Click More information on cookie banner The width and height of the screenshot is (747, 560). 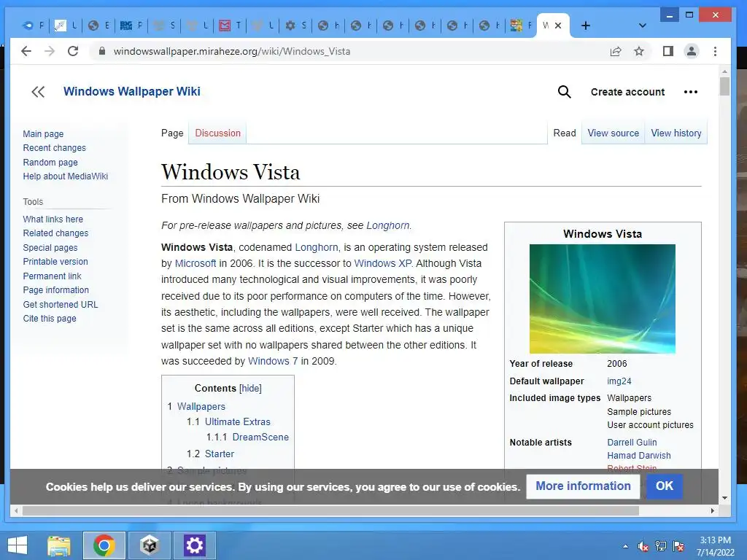pyautogui.click(x=583, y=486)
